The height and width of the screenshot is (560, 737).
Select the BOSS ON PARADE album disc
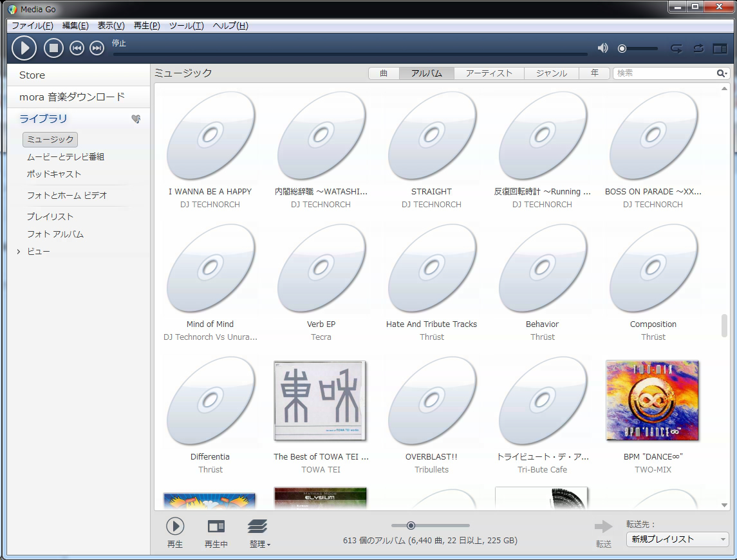coord(653,135)
